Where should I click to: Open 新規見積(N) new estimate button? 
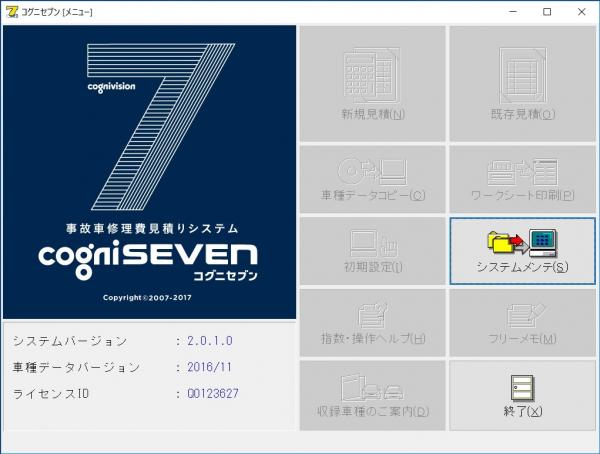point(372,84)
